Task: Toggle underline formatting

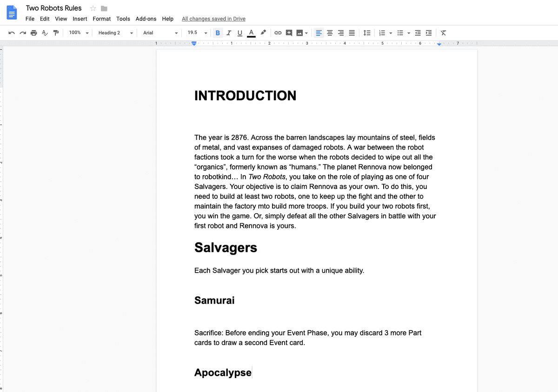Action: [x=240, y=33]
